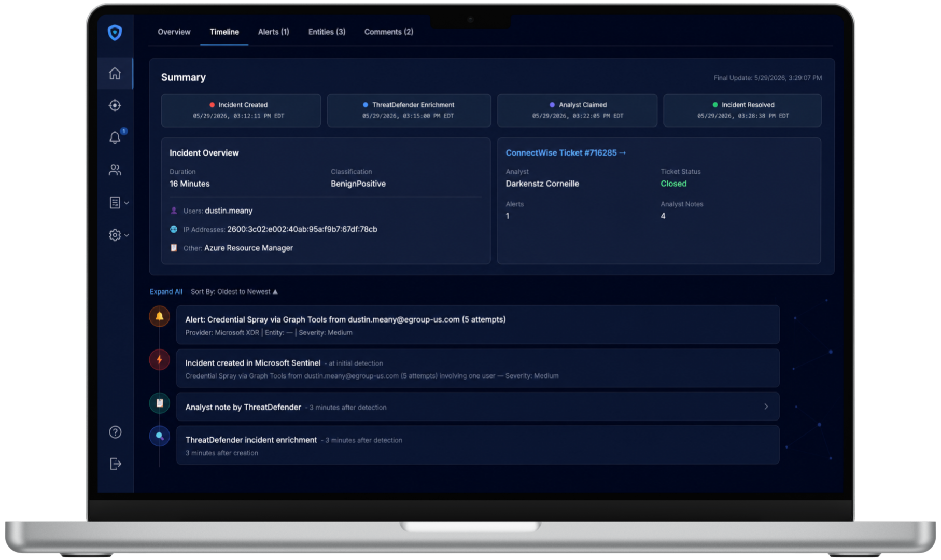The width and height of the screenshot is (941, 560).
Task: Select the Analyst Claimed summary card
Action: pos(577,110)
